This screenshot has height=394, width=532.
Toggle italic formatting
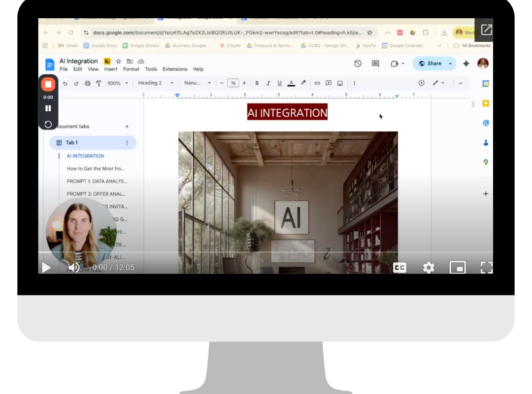pos(268,83)
